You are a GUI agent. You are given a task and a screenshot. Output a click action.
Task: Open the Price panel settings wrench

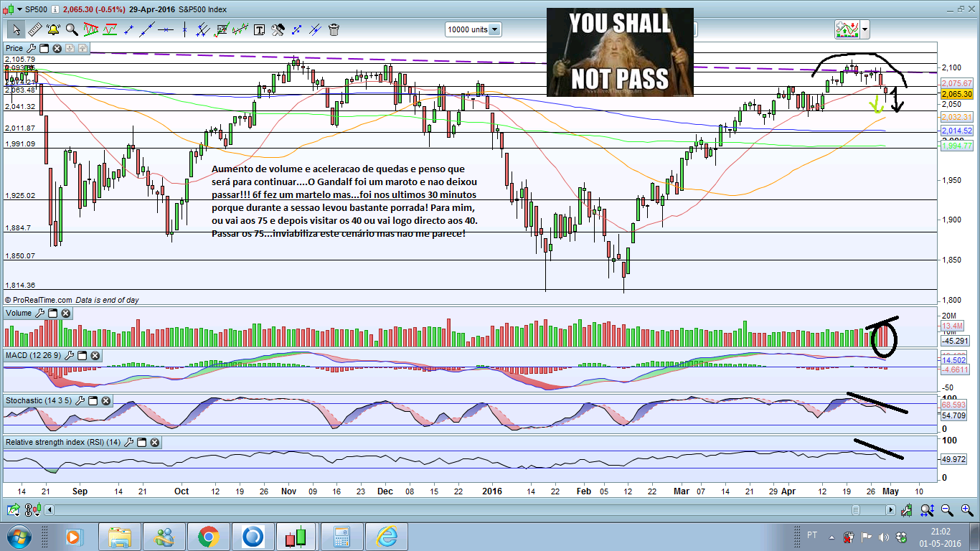tap(31, 48)
